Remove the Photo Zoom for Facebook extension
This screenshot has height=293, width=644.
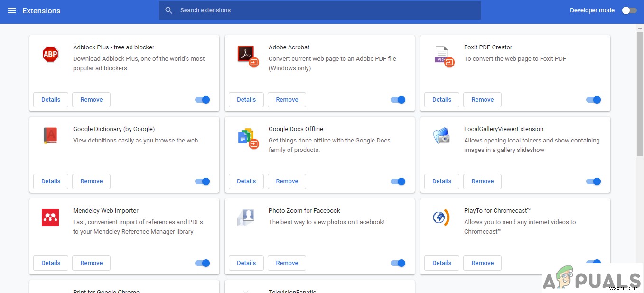click(287, 263)
